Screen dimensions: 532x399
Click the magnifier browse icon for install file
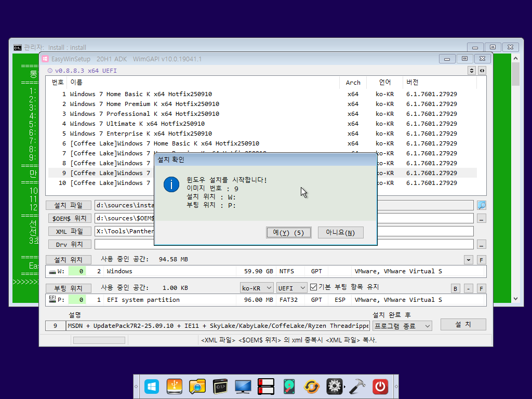pyautogui.click(x=481, y=205)
